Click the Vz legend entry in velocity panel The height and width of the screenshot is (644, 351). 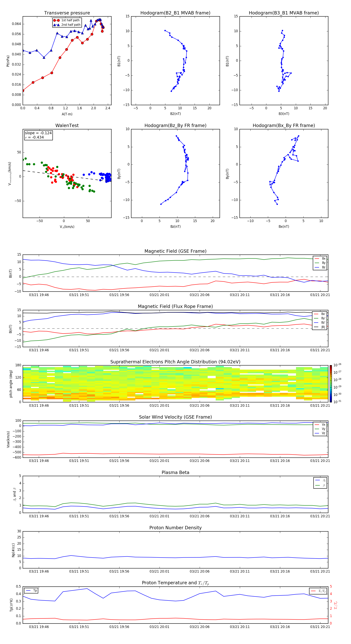point(320,433)
